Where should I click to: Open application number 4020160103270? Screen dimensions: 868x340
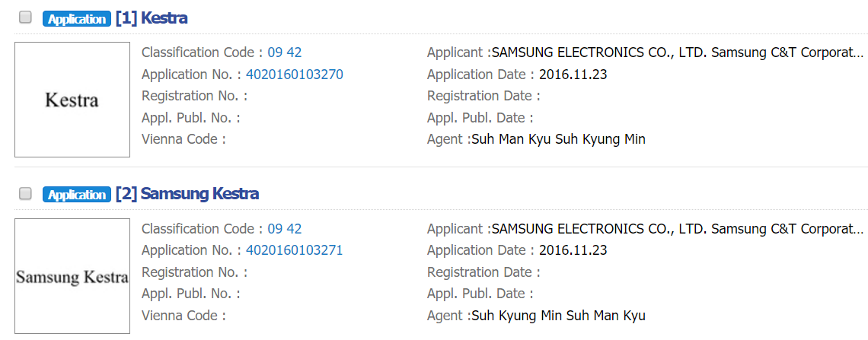[x=294, y=75]
